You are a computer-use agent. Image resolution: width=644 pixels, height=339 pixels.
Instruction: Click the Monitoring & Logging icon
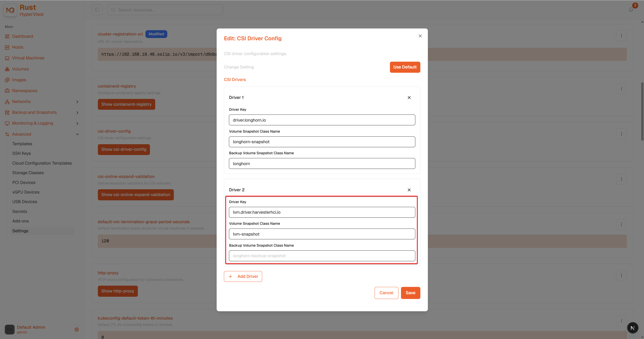click(x=7, y=123)
